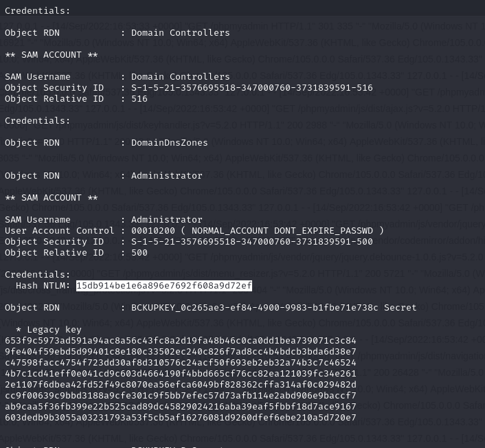
Task: Click the legacy key line starting with 653f9c59
Action: (180, 341)
